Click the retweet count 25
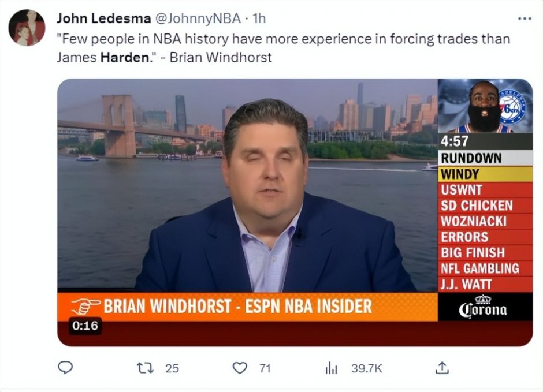Viewport: 543px width, 392px height. tap(172, 368)
